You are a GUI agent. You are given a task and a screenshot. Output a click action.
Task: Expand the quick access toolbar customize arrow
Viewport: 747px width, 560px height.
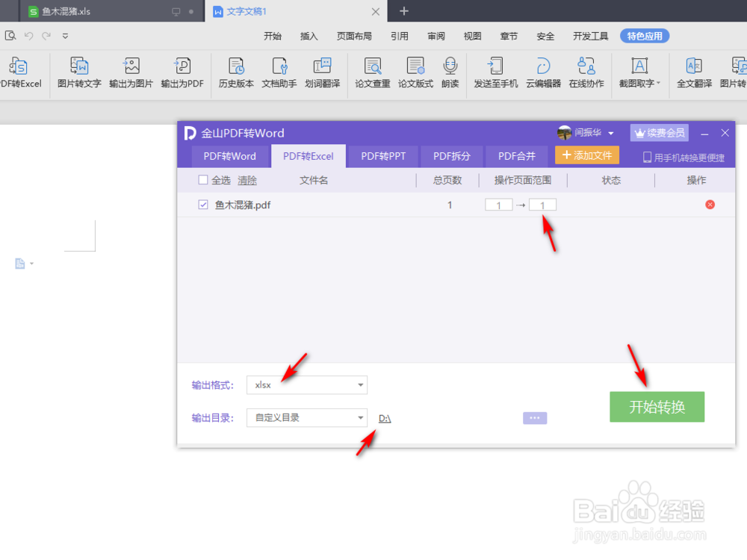(65, 36)
